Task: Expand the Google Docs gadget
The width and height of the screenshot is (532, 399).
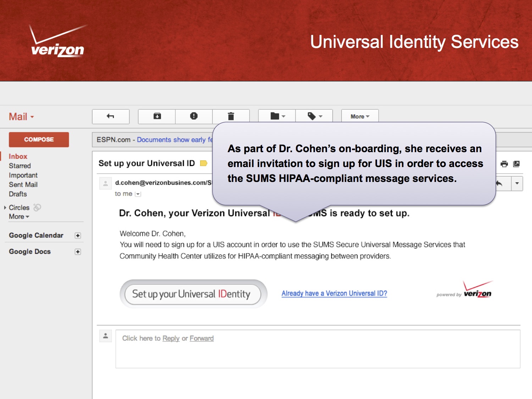Action: click(x=78, y=252)
